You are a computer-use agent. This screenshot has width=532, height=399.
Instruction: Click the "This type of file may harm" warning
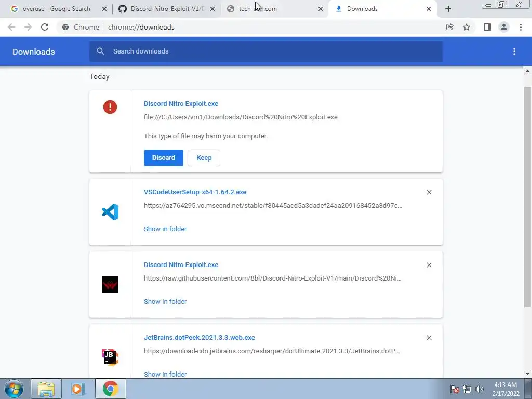pyautogui.click(x=206, y=136)
